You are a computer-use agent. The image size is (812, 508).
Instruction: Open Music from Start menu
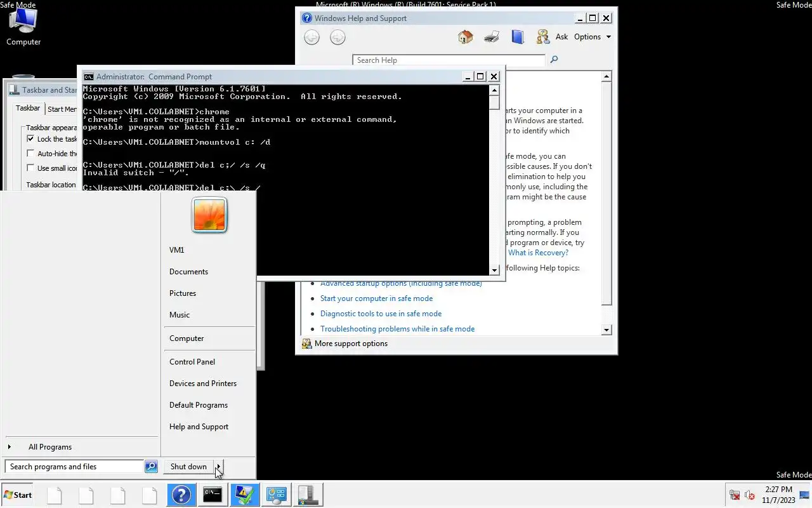click(x=180, y=315)
